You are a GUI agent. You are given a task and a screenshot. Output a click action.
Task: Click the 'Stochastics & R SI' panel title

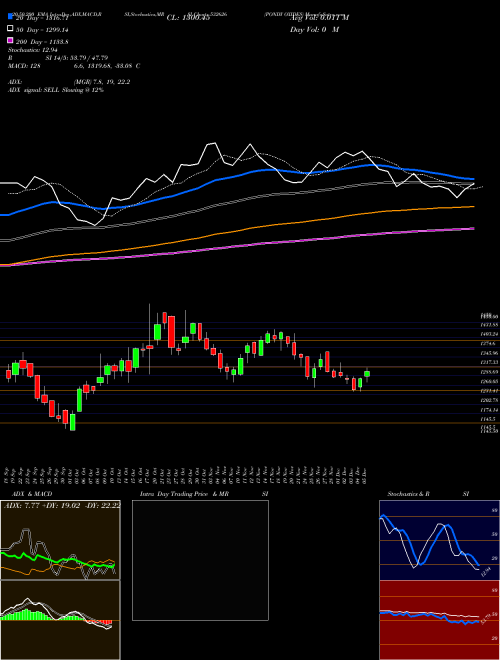tap(428, 494)
